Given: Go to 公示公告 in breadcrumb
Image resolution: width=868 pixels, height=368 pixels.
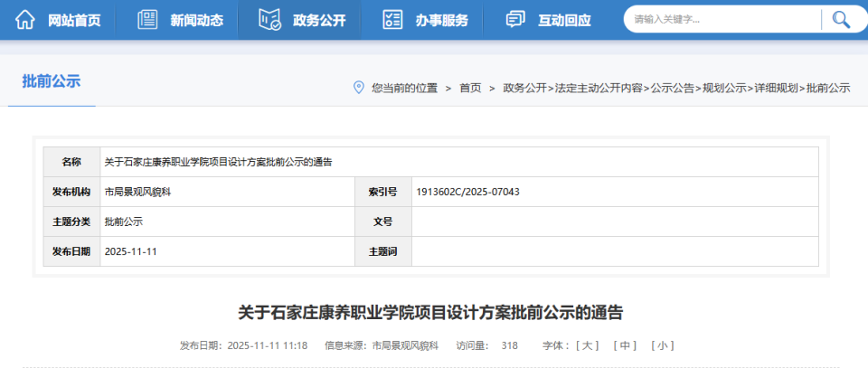Looking at the screenshot, I should click(672, 88).
